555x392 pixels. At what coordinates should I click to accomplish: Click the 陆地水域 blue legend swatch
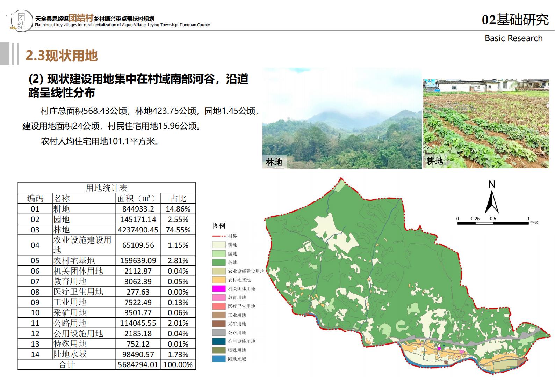pos(219,359)
